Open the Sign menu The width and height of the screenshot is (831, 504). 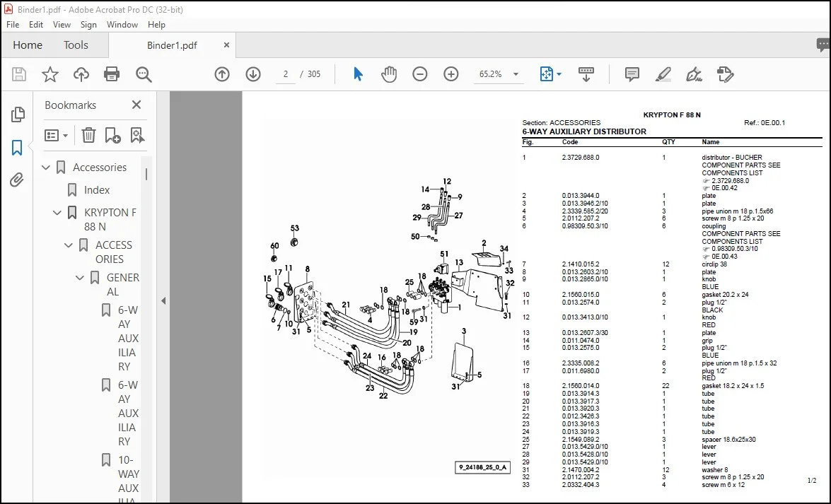pyautogui.click(x=88, y=24)
